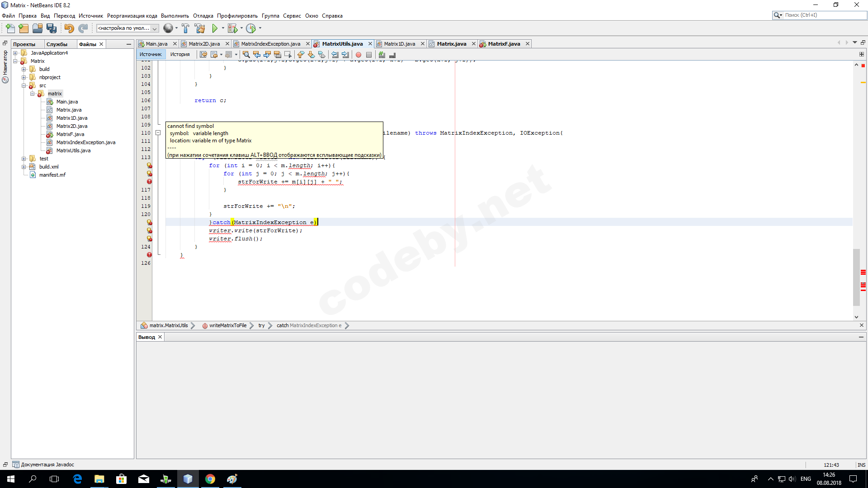Toggle the Источник source view button
The width and height of the screenshot is (868, 488).
(151, 55)
